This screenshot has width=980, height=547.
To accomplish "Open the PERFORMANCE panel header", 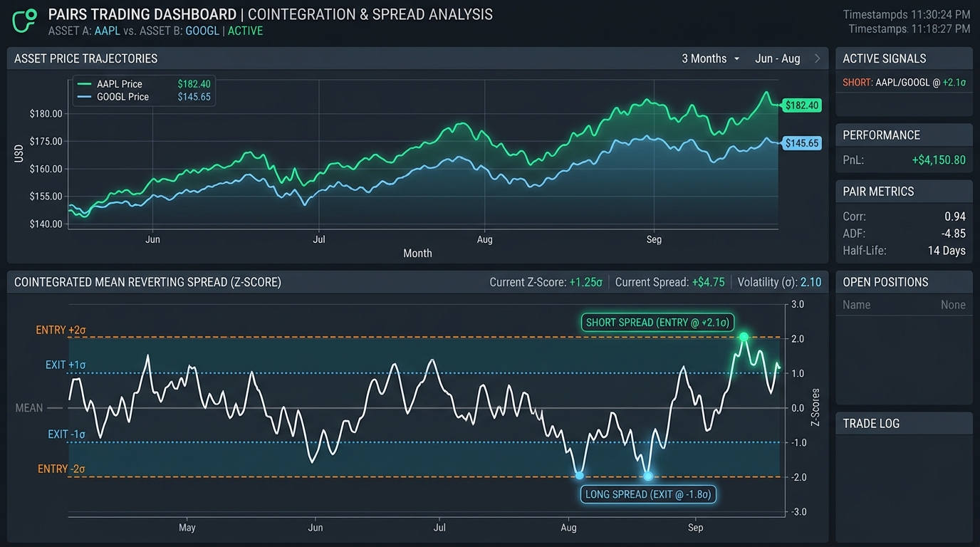I will 904,135.
